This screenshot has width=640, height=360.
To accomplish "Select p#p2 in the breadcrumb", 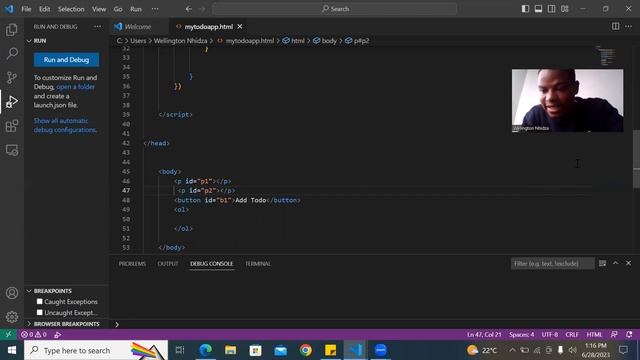I will [x=362, y=41].
